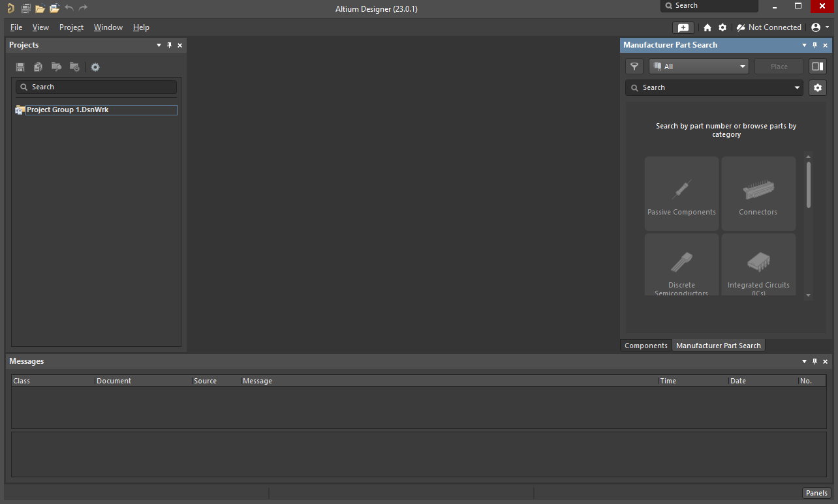Click the Redo arrow in title bar
Viewport: 838px width, 504px height.
83,8
